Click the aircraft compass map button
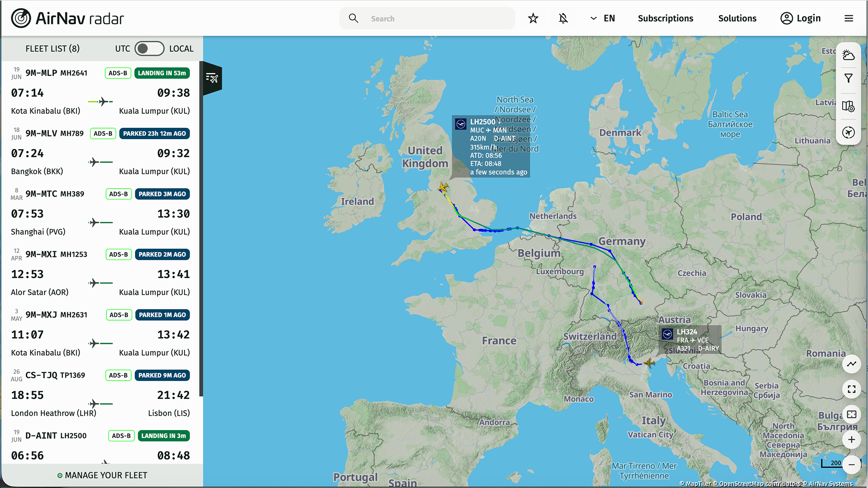The width and height of the screenshot is (868, 488). (849, 132)
